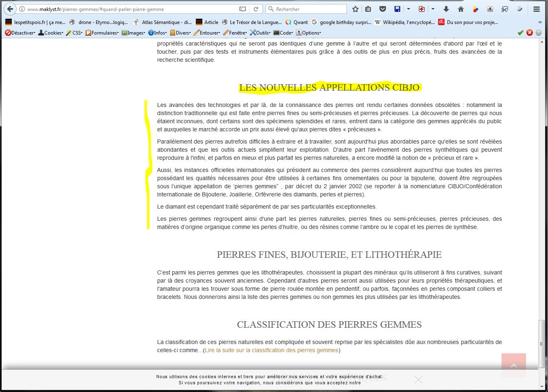Show the bookmarks list icon
This screenshot has width=548, height=392.
point(368,9)
